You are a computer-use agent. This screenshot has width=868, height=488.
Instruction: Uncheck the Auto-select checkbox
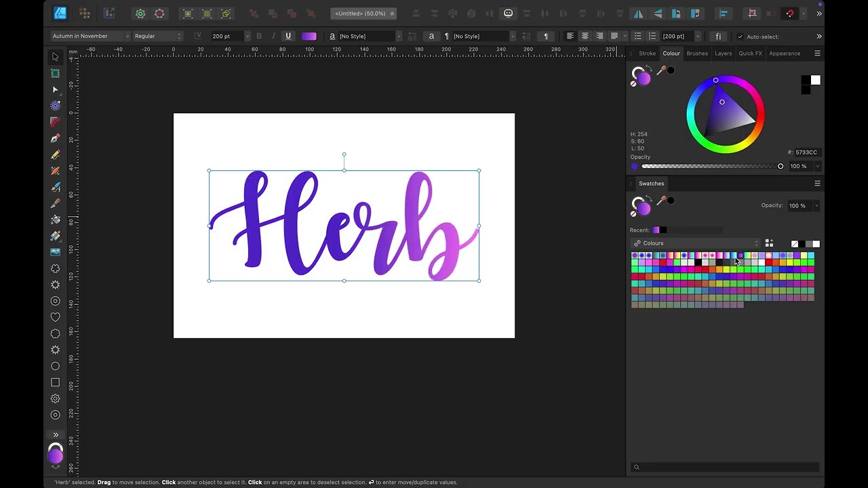pos(740,37)
